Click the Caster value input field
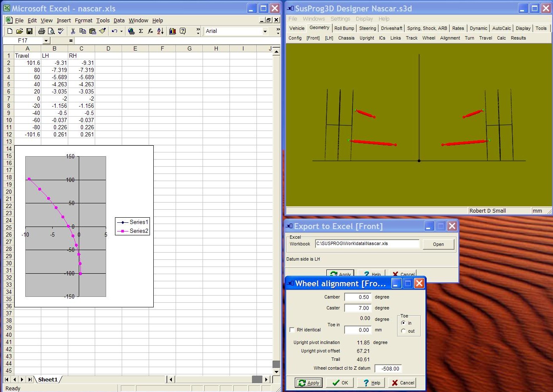Image resolution: width=553 pixels, height=392 pixels. [357, 308]
